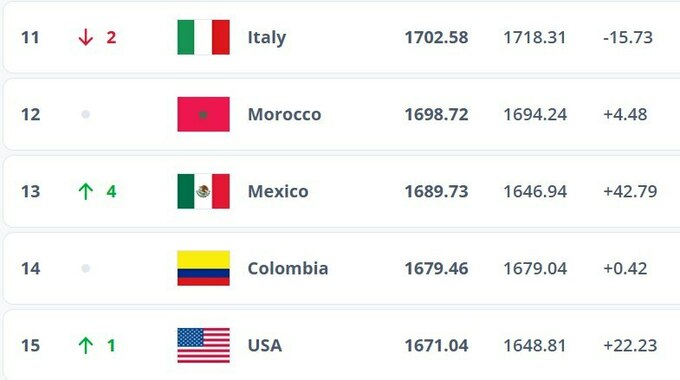Image resolution: width=680 pixels, height=380 pixels.
Task: Open the Mexico team link
Action: click(x=278, y=191)
